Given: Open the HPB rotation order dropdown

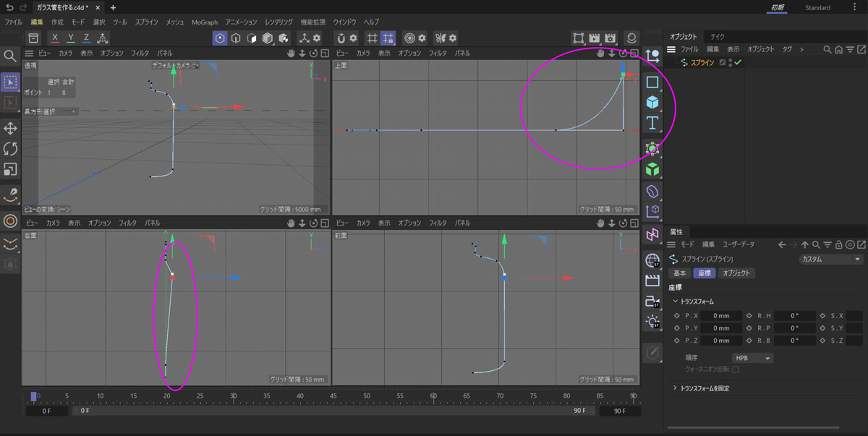Looking at the screenshot, I should (752, 358).
